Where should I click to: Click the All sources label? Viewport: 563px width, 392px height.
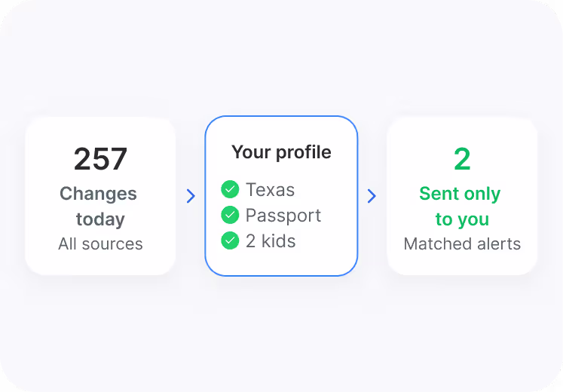pyautogui.click(x=100, y=243)
